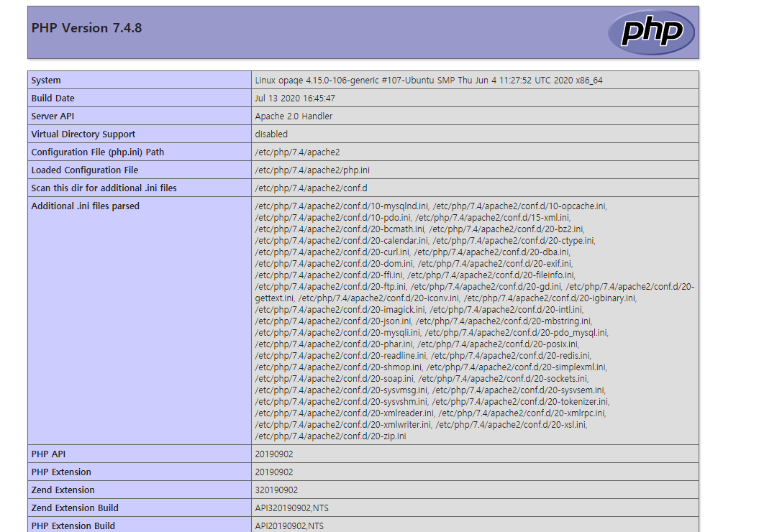This screenshot has height=532, width=759.
Task: Click the 20-redis.ini path entry
Action: tap(510, 355)
